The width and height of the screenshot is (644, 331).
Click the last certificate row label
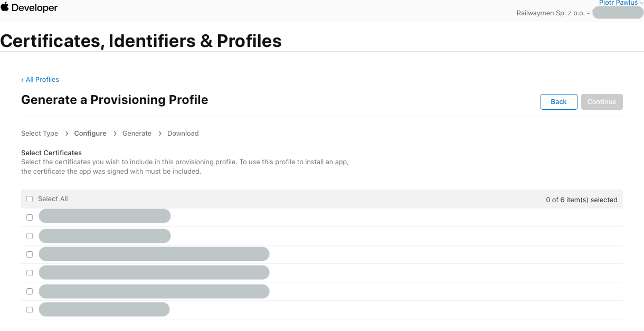(104, 310)
